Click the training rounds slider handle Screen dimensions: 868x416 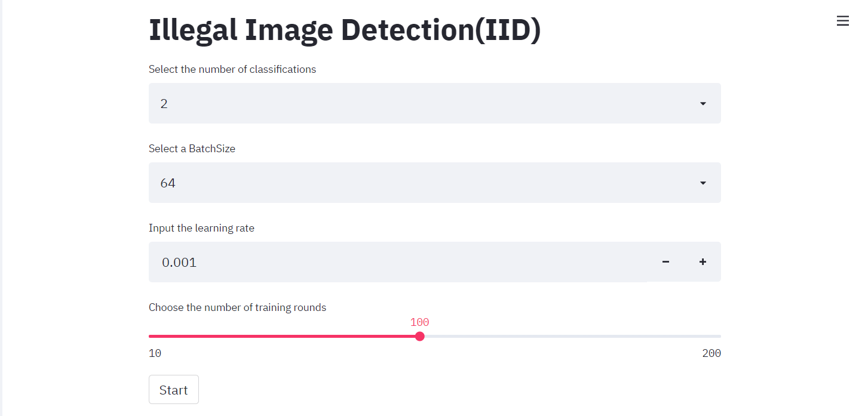click(x=420, y=336)
